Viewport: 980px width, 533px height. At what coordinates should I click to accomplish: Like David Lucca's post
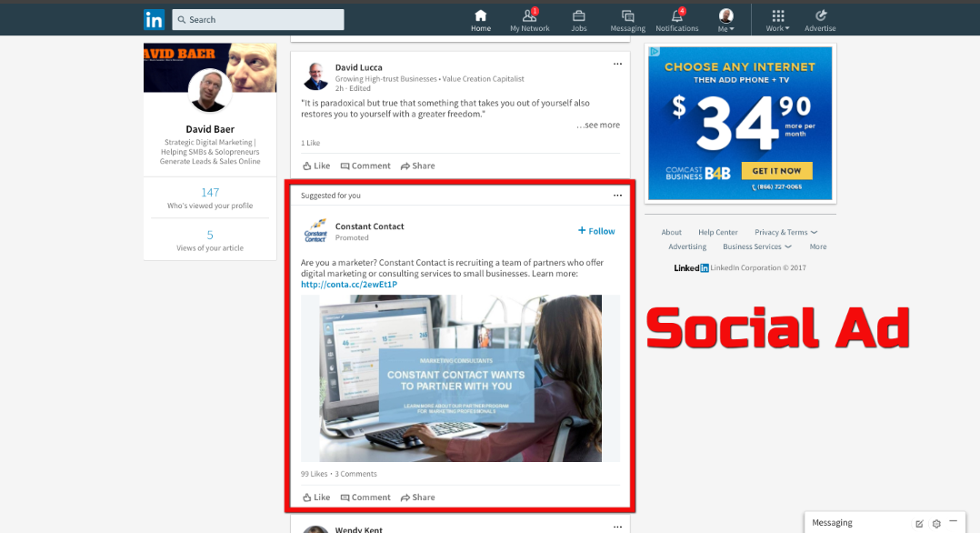[316, 166]
